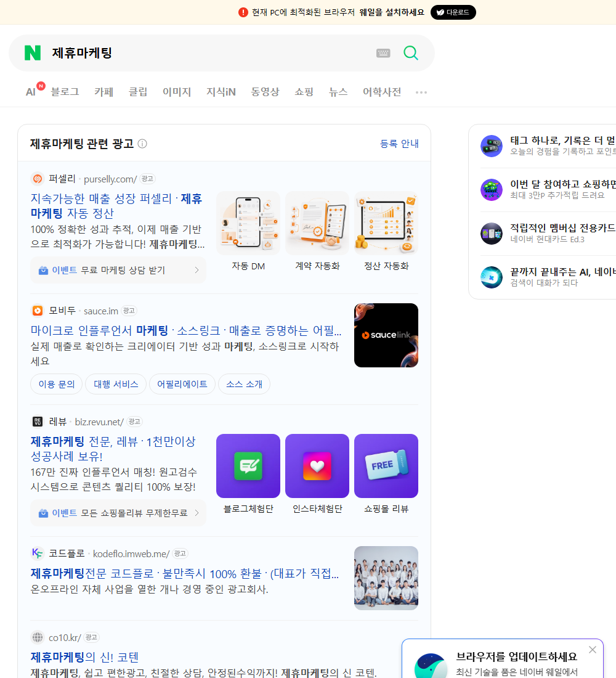Click the 퍼셀리 orange favicon
The width and height of the screenshot is (616, 678).
point(38,179)
